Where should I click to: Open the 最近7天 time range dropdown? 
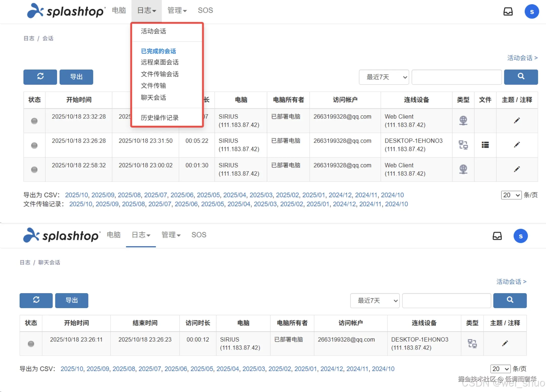383,77
